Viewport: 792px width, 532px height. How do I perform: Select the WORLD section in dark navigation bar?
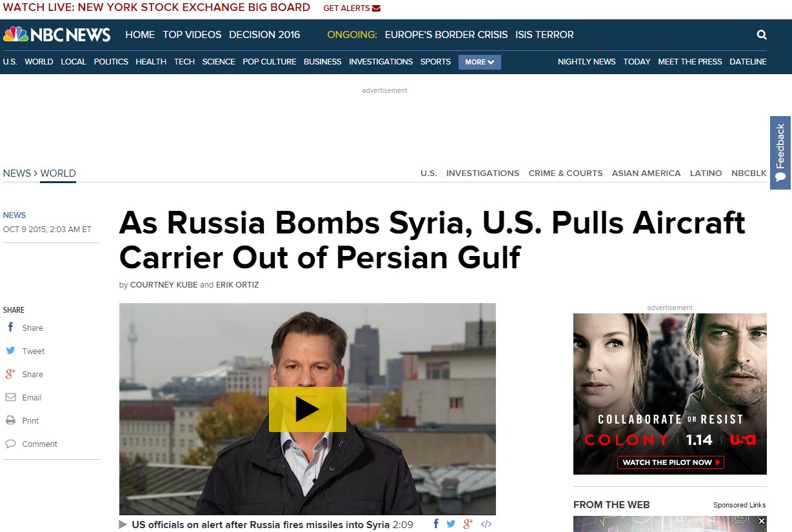(39, 62)
